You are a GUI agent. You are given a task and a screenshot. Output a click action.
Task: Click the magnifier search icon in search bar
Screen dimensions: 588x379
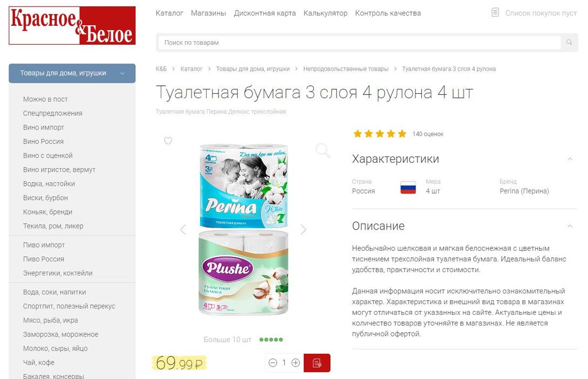coord(569,43)
